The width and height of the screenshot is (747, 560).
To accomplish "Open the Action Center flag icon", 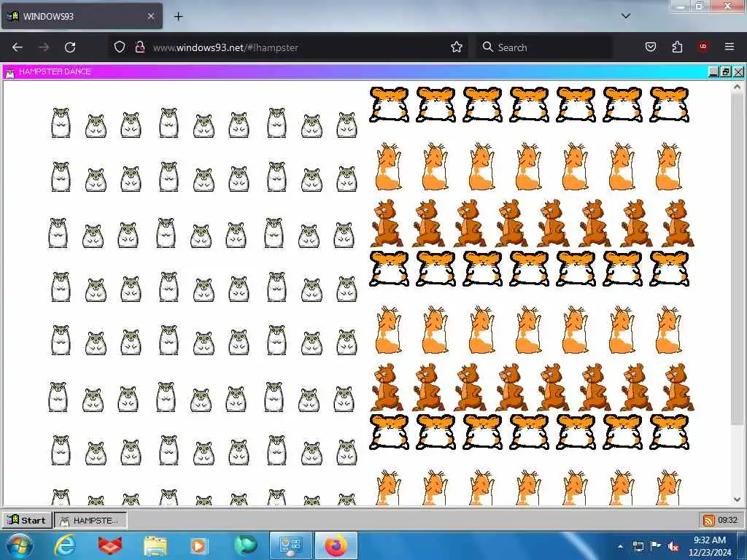I will point(656,546).
